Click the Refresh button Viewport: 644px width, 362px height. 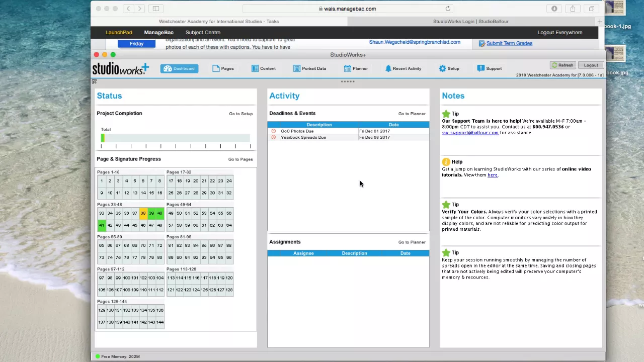tap(562, 65)
